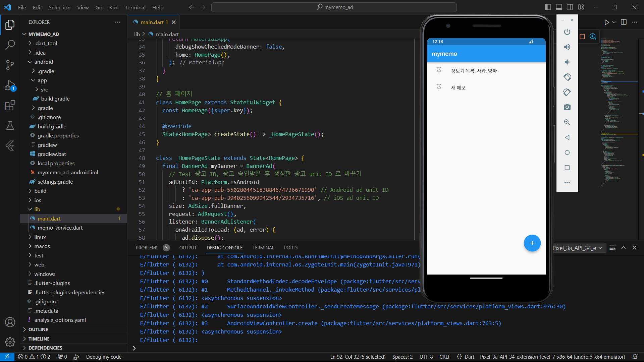This screenshot has height=362, width=644.
Task: Open the Run and Debug view
Action: [10, 85]
